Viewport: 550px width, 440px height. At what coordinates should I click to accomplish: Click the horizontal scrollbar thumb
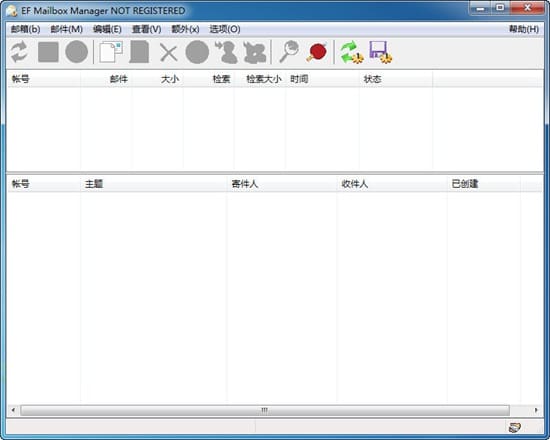[x=265, y=410]
